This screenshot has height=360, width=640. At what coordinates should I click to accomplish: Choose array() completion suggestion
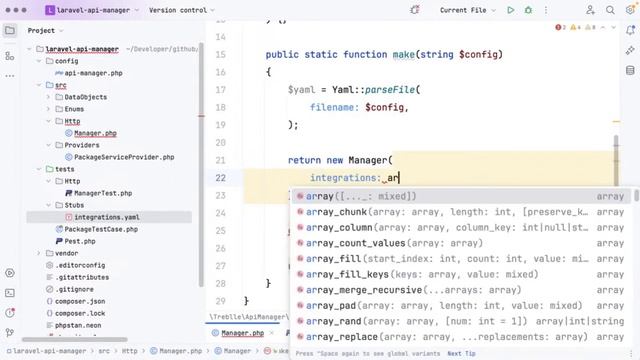click(x=461, y=196)
